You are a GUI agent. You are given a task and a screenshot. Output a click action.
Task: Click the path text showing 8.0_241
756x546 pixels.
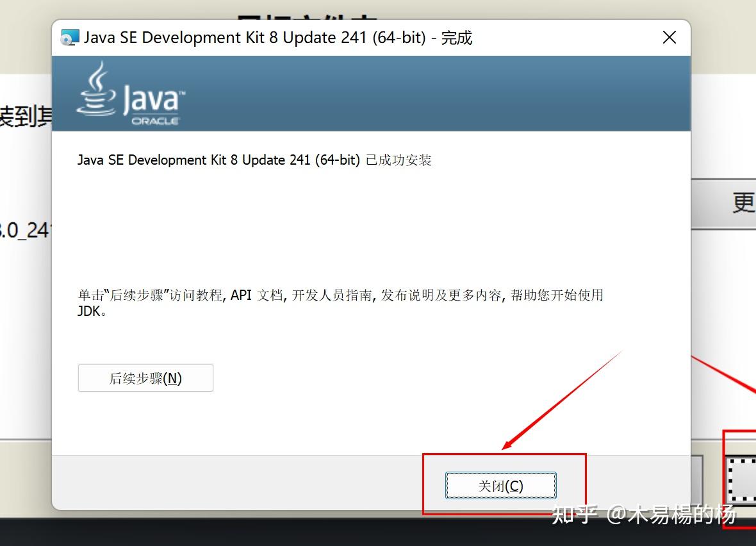click(x=26, y=231)
